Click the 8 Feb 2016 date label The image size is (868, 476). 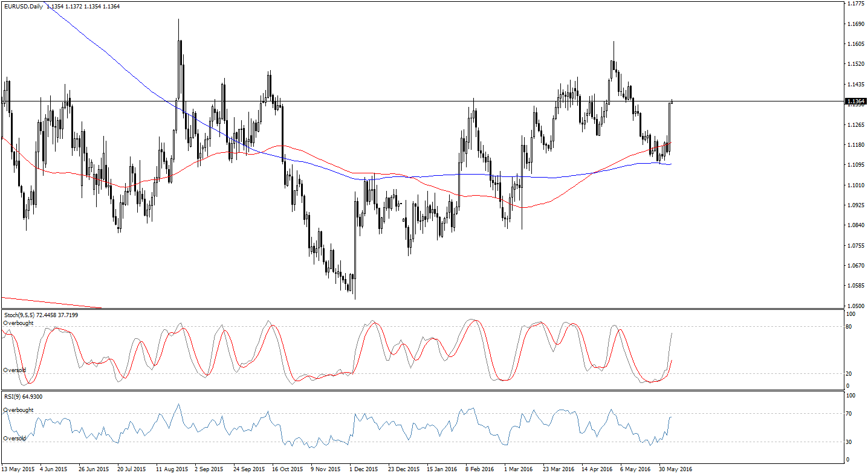(479, 469)
